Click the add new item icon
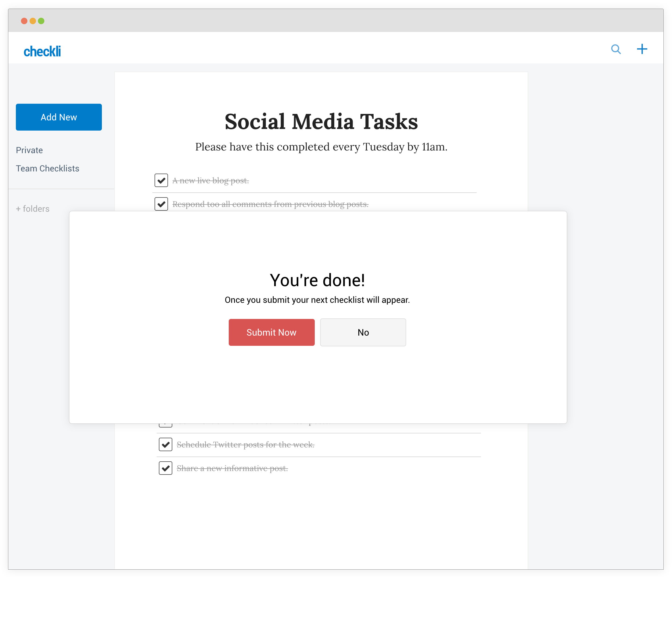The width and height of the screenshot is (672, 618). (642, 49)
